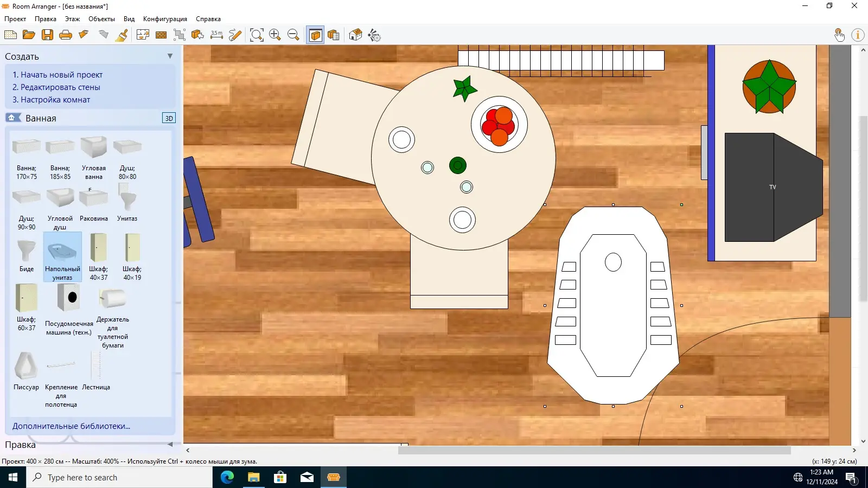Viewport: 868px width, 488px height.
Task: Open the Вид menu
Action: [x=129, y=19]
